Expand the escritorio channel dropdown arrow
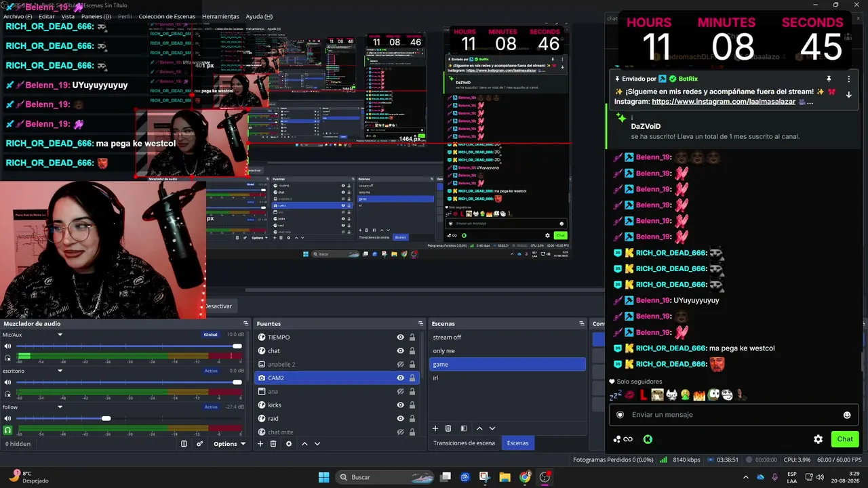868x488 pixels. coord(60,371)
